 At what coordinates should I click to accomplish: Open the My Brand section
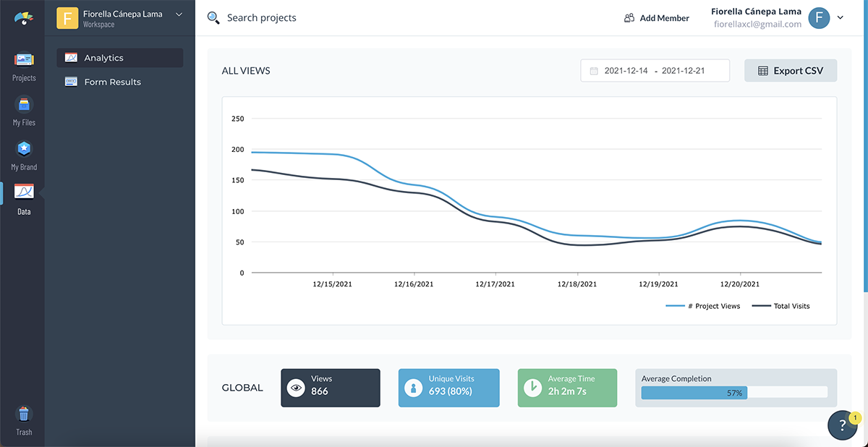click(24, 149)
